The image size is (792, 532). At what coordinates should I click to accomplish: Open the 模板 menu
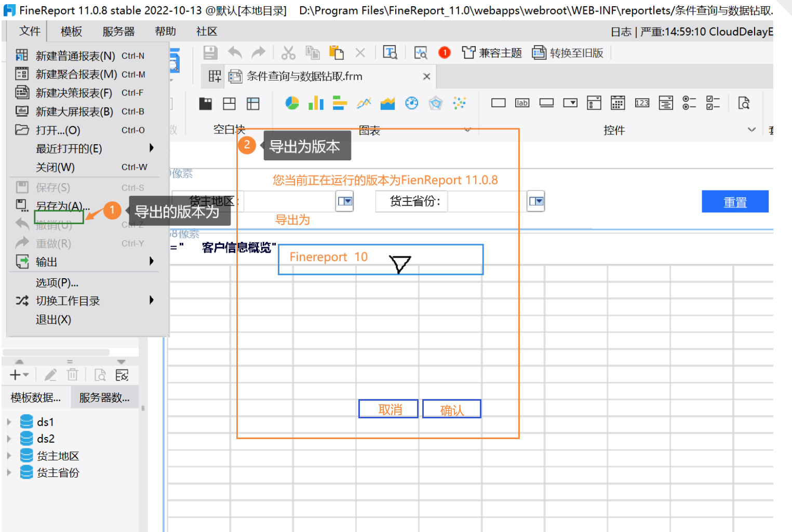71,31
